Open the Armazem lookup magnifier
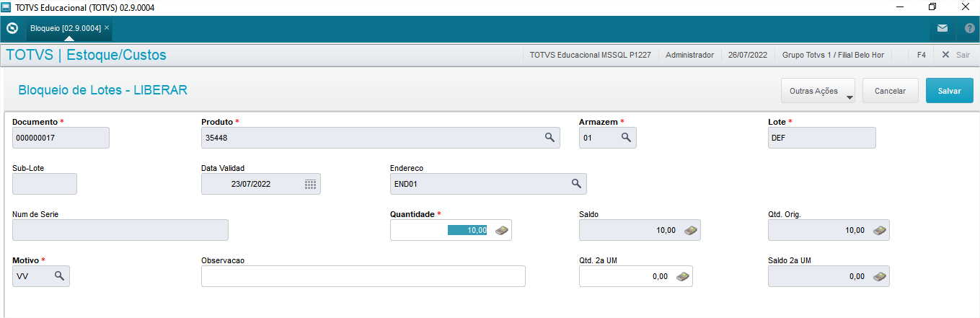980x318 pixels. click(x=626, y=138)
